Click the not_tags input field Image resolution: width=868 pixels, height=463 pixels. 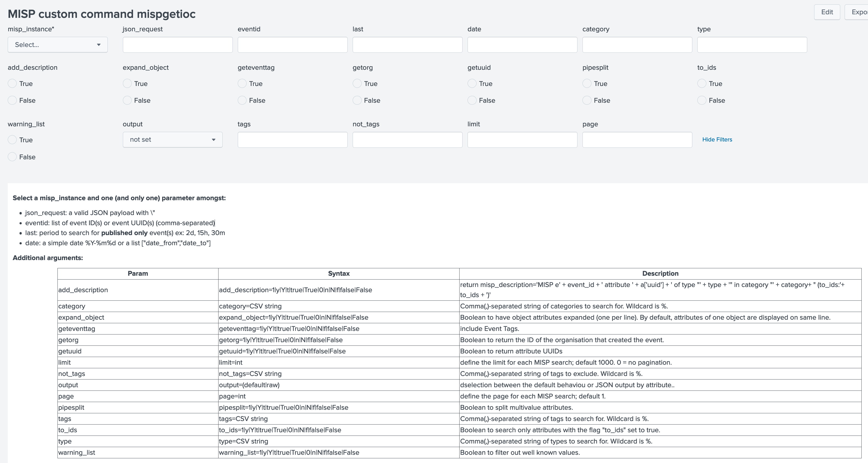pos(407,140)
